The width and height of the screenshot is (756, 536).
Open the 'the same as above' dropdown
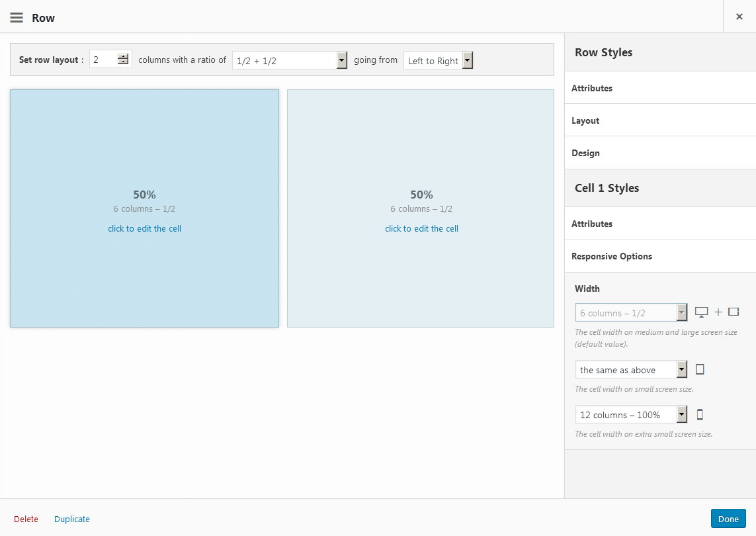[631, 369]
